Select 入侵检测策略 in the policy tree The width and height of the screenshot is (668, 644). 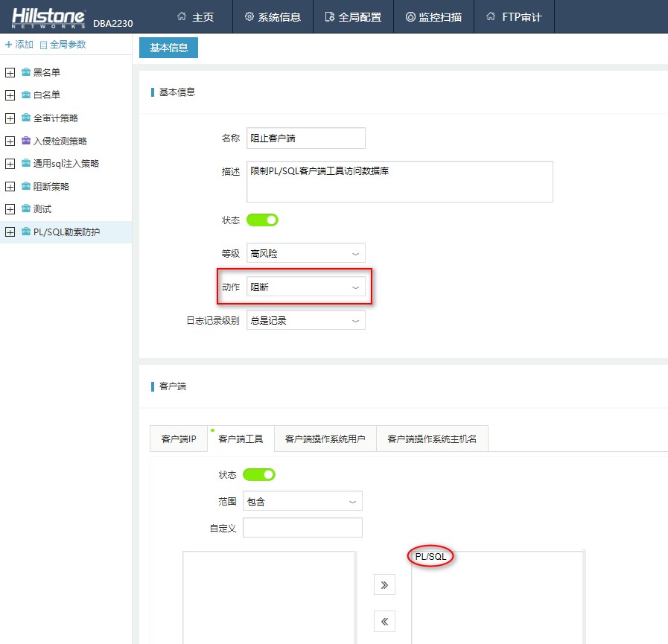[x=60, y=141]
